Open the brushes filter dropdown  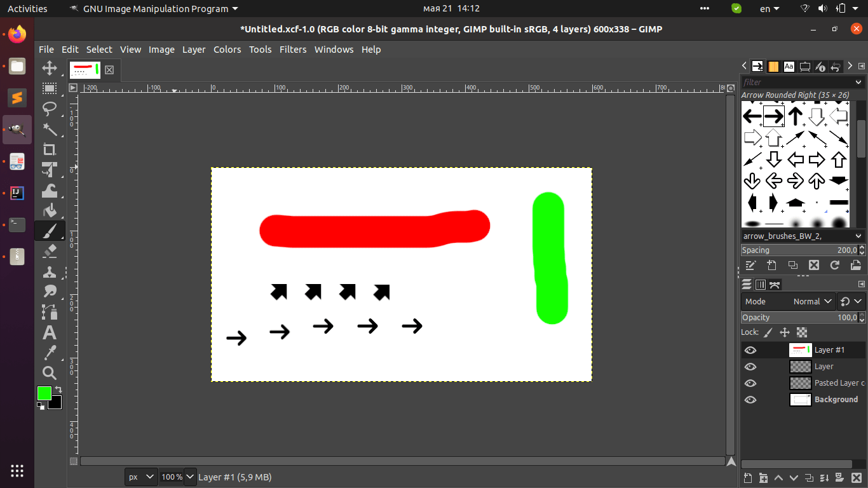tap(857, 82)
